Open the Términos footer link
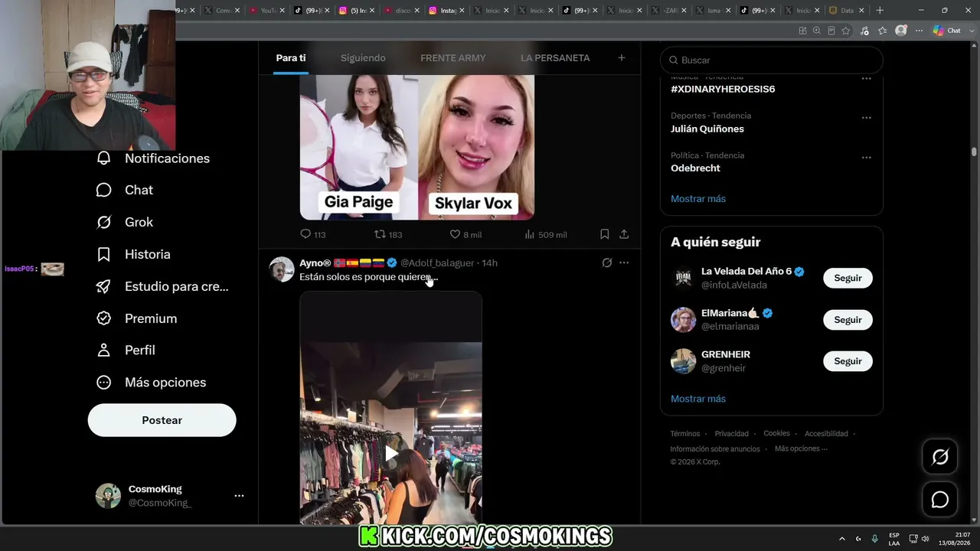The height and width of the screenshot is (551, 980). pyautogui.click(x=685, y=434)
